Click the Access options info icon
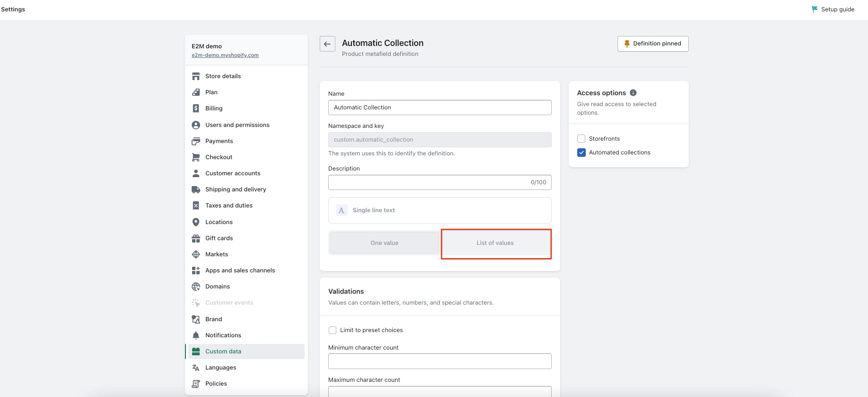 click(x=633, y=93)
